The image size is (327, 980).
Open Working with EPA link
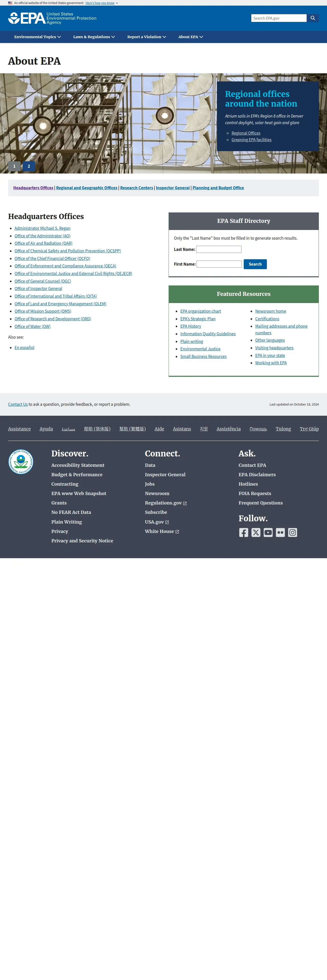click(271, 363)
